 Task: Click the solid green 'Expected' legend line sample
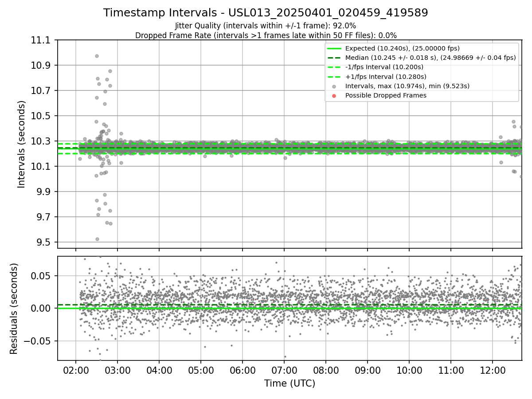click(334, 48)
